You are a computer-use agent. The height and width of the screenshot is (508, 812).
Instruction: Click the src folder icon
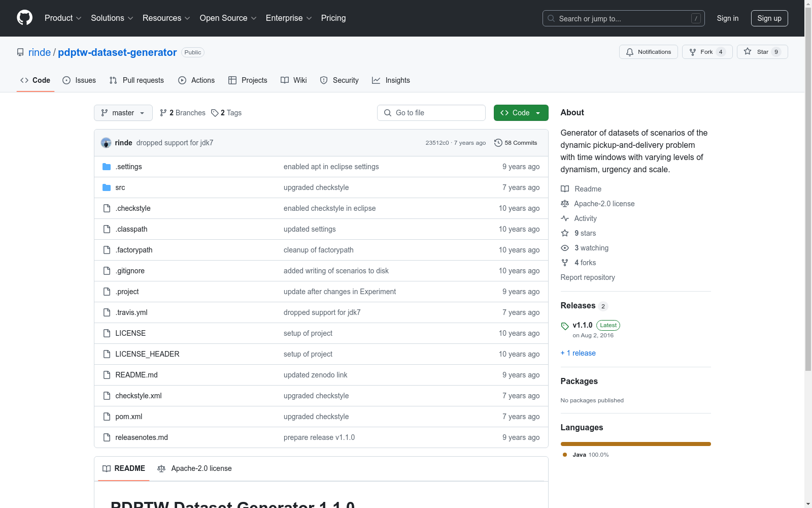107,187
